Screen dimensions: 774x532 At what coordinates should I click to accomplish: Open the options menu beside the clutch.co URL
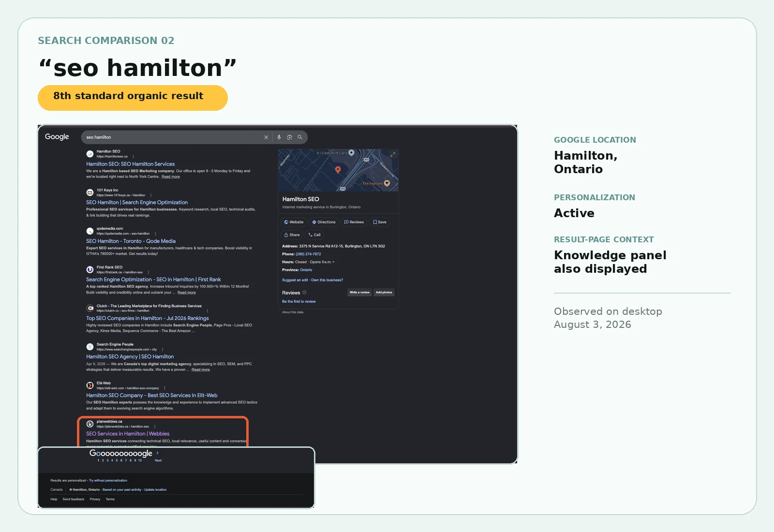208,311
